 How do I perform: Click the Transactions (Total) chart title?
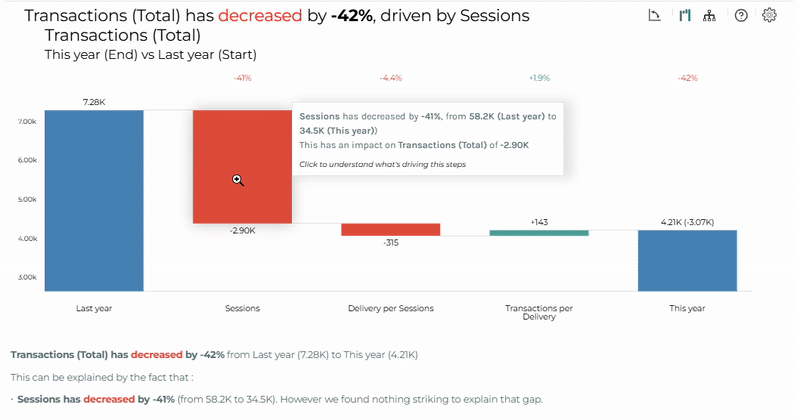tap(122, 35)
